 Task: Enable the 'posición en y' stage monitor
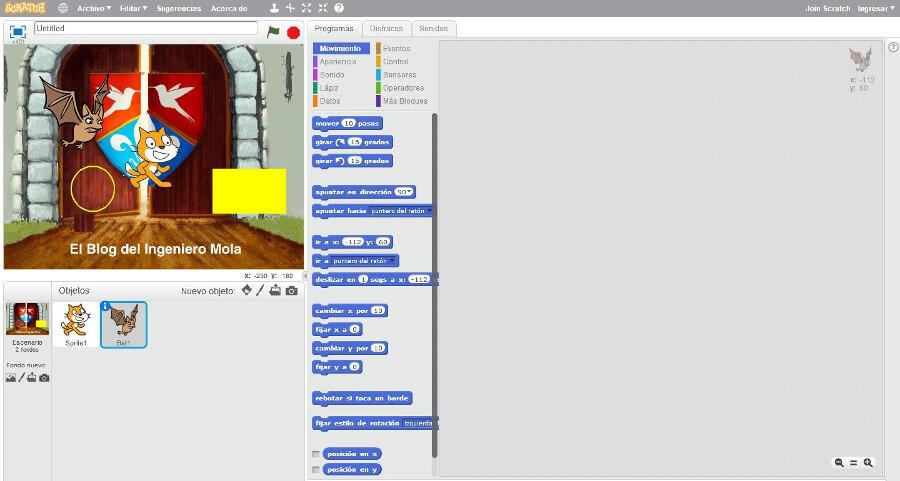point(316,470)
